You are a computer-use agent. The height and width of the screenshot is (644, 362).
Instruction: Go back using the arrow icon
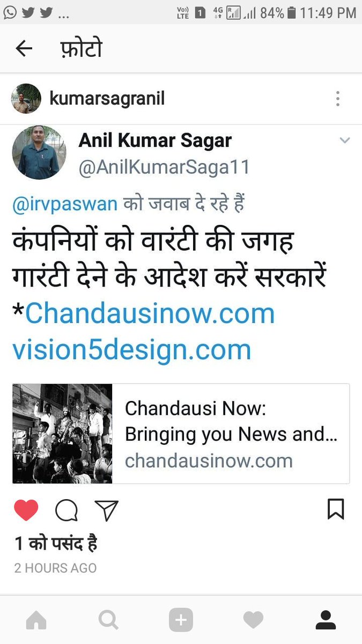click(24, 49)
